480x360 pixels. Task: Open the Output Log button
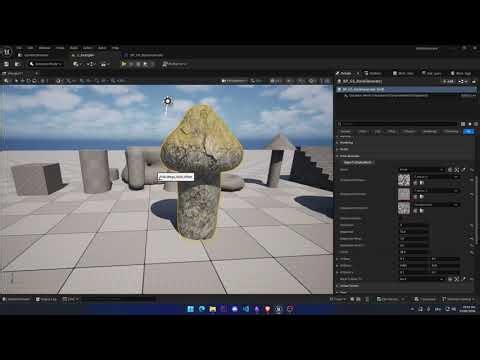pos(46,299)
